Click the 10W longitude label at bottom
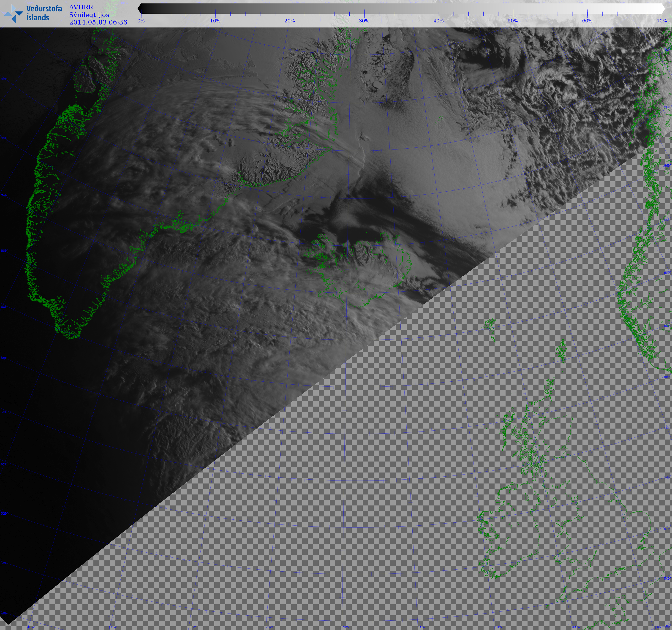Screen dimensions: 672x630 click(498, 627)
